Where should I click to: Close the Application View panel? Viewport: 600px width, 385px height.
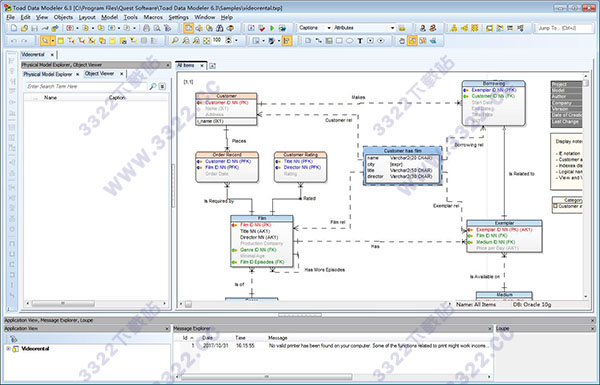167,329
